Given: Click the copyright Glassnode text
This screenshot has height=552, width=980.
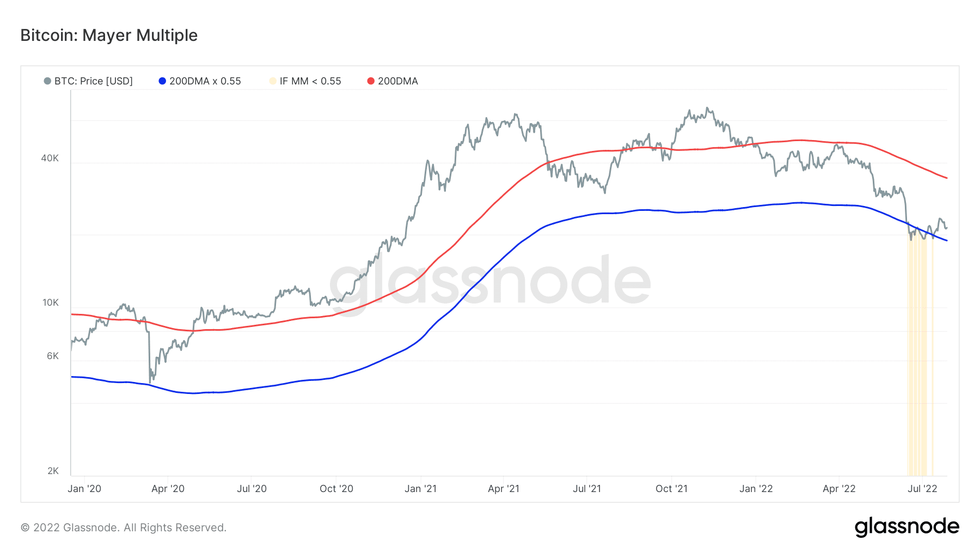Looking at the screenshot, I should (x=124, y=527).
